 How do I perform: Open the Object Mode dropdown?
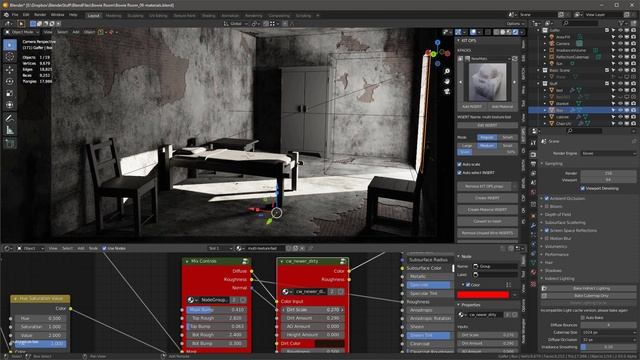point(22,32)
